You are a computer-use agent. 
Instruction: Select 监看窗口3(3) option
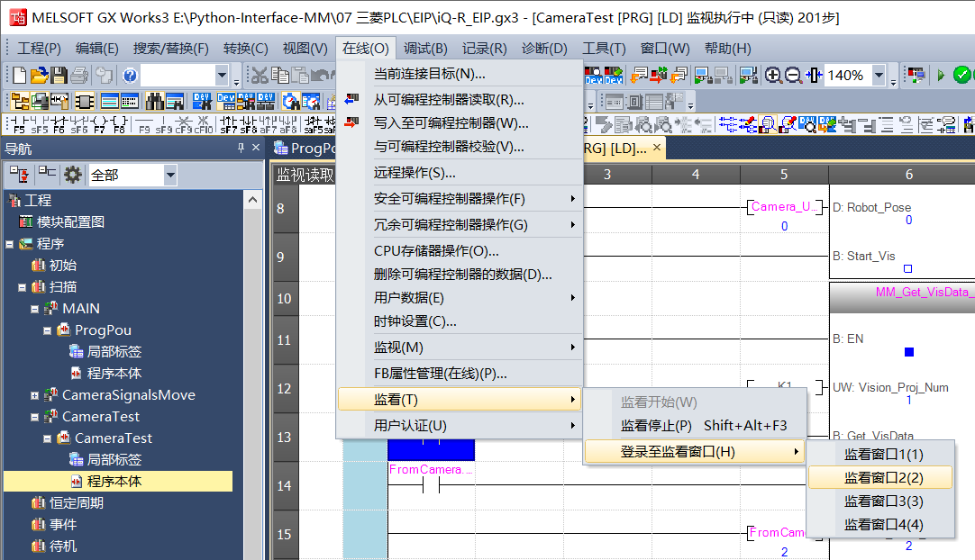tap(880, 501)
